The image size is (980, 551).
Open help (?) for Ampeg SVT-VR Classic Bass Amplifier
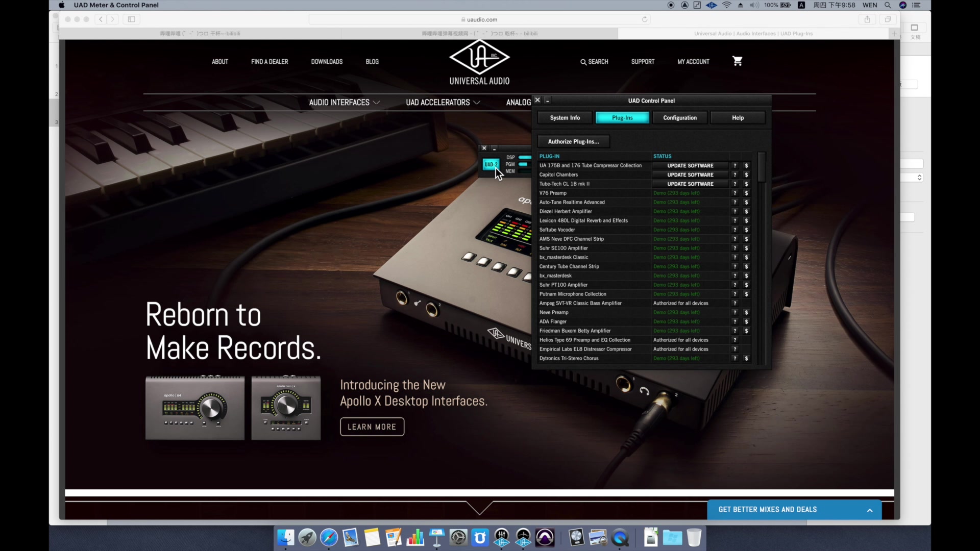point(735,304)
